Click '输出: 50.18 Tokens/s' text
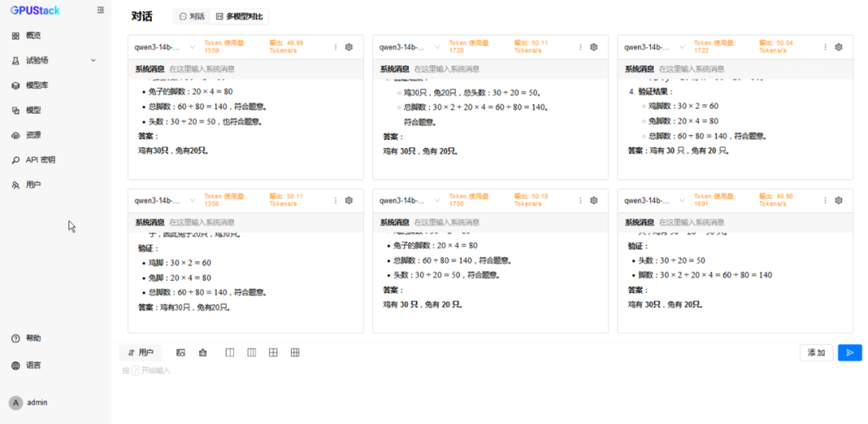 pyautogui.click(x=531, y=200)
